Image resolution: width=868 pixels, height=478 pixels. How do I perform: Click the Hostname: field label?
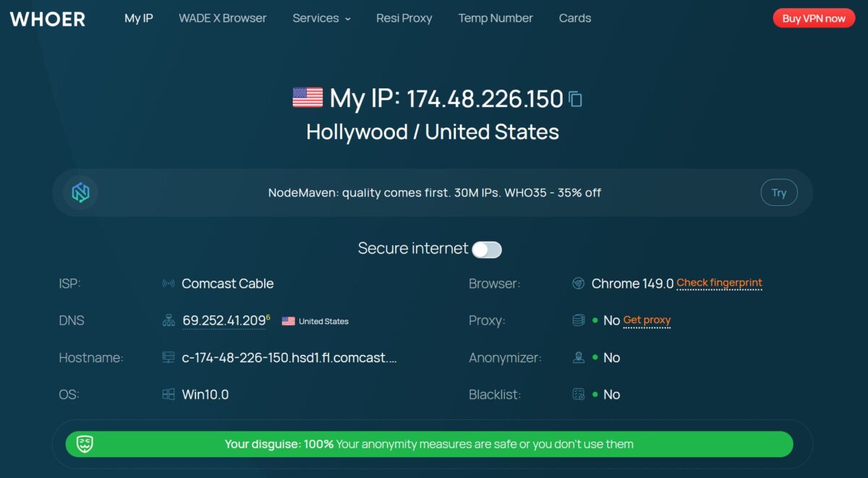tap(91, 357)
